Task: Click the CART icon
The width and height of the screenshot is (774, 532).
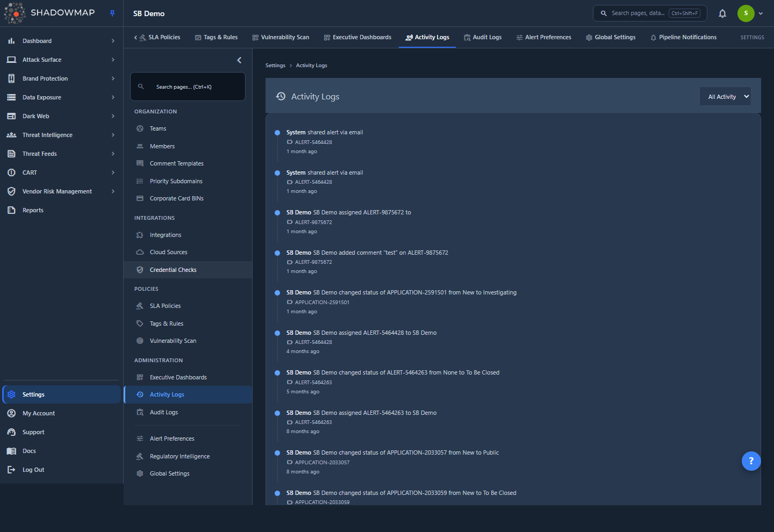Action: tap(11, 172)
